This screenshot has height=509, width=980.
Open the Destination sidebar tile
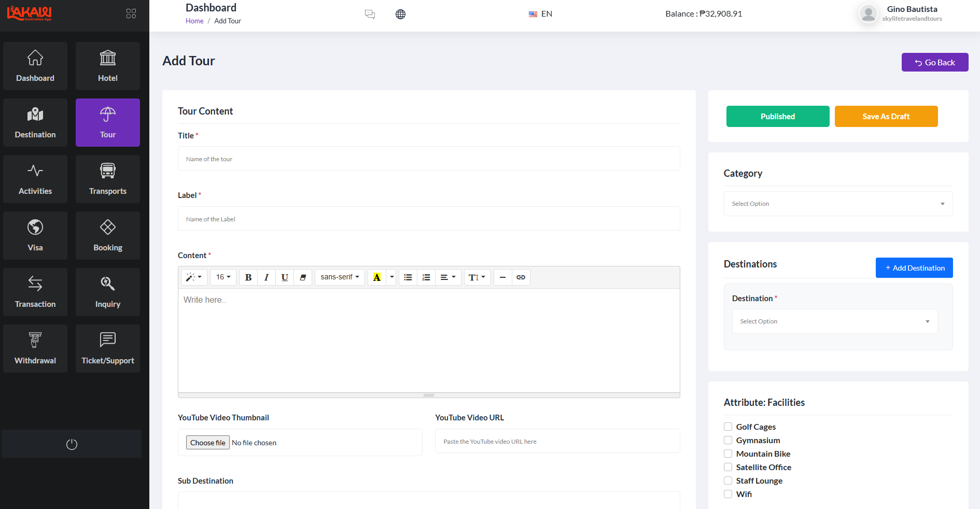tap(35, 122)
